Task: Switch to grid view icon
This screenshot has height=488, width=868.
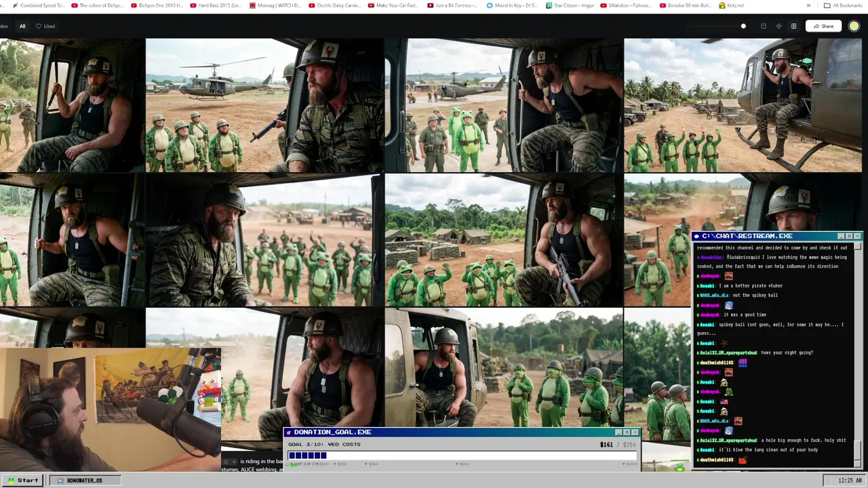Action: [x=793, y=26]
